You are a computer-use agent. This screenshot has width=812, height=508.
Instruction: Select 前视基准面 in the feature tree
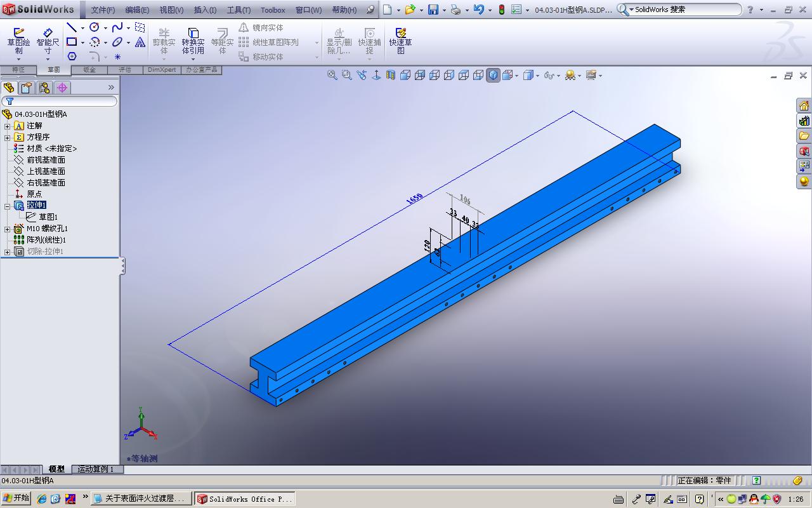click(46, 160)
